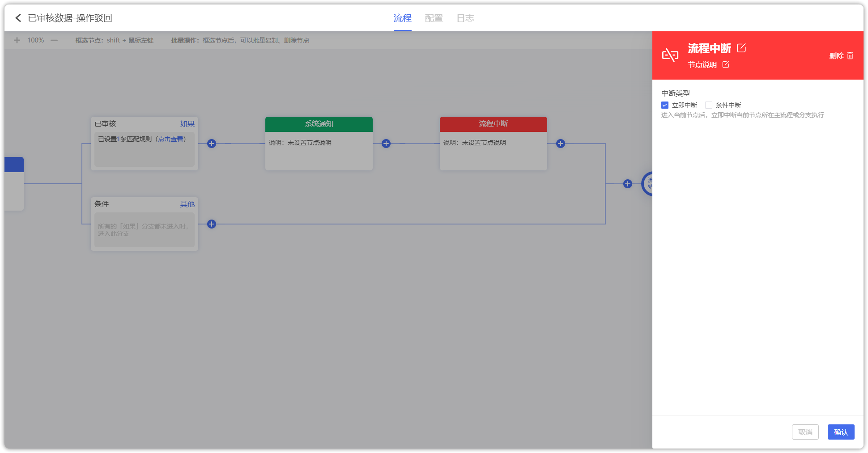This screenshot has height=453, width=868.
Task: Delete the node via trash icon
Action: click(x=850, y=55)
